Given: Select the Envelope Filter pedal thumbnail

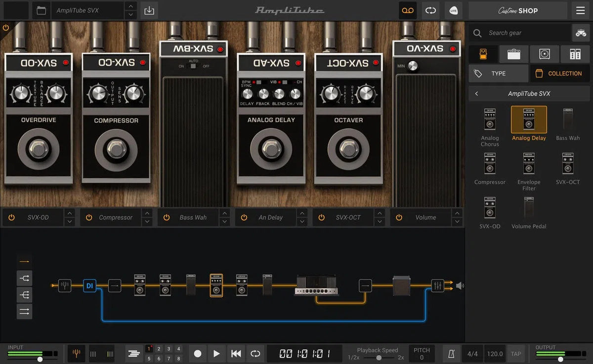Looking at the screenshot, I should (529, 163).
